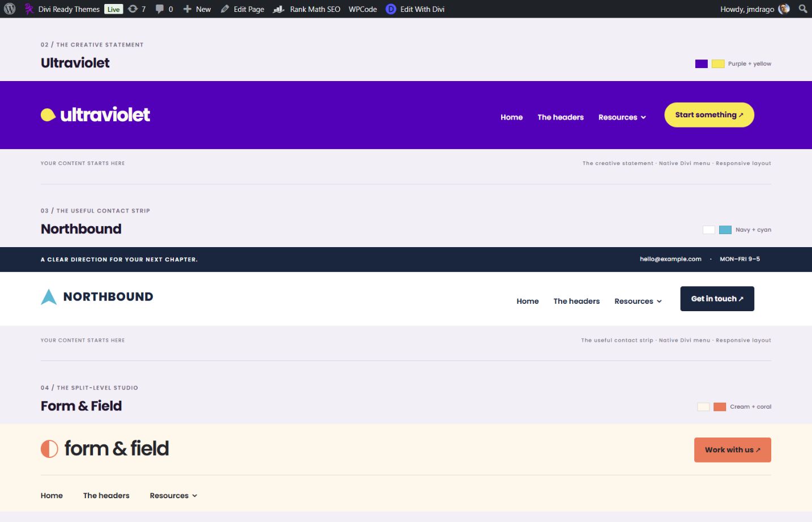Click the Edit With Divi D icon
Image resolution: width=812 pixels, height=522 pixels.
coord(391,9)
